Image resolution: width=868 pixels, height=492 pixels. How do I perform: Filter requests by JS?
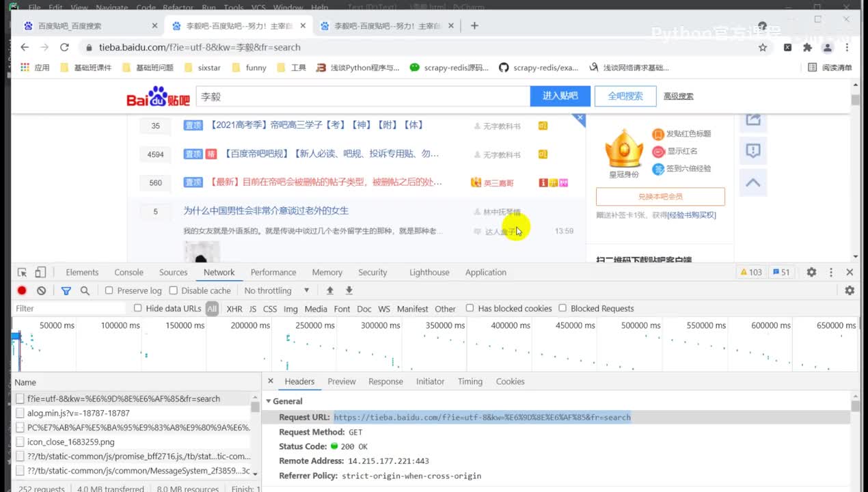(x=253, y=309)
